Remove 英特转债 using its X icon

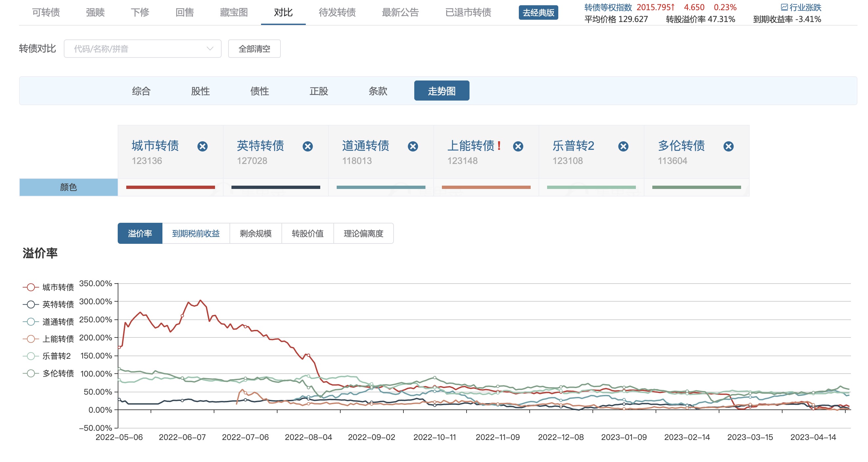(307, 147)
